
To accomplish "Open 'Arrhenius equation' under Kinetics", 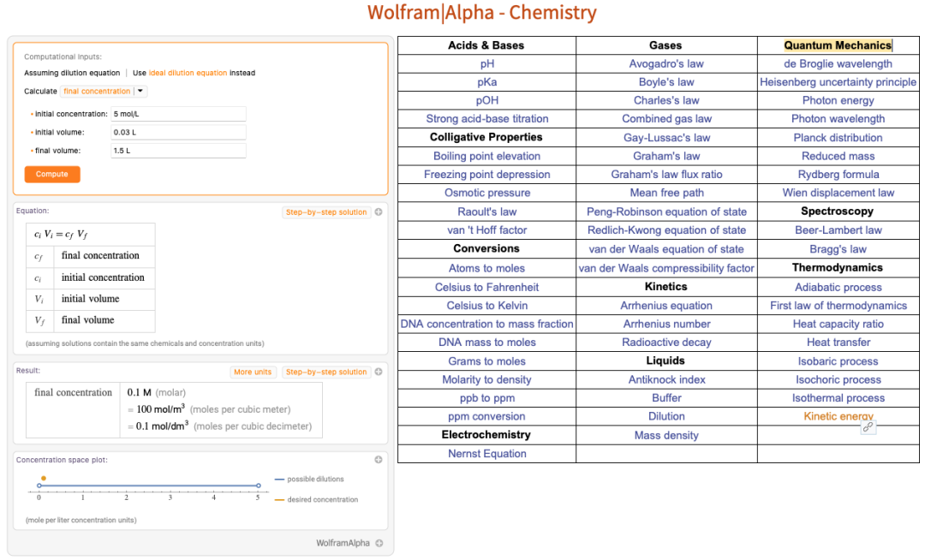I will [665, 305].
